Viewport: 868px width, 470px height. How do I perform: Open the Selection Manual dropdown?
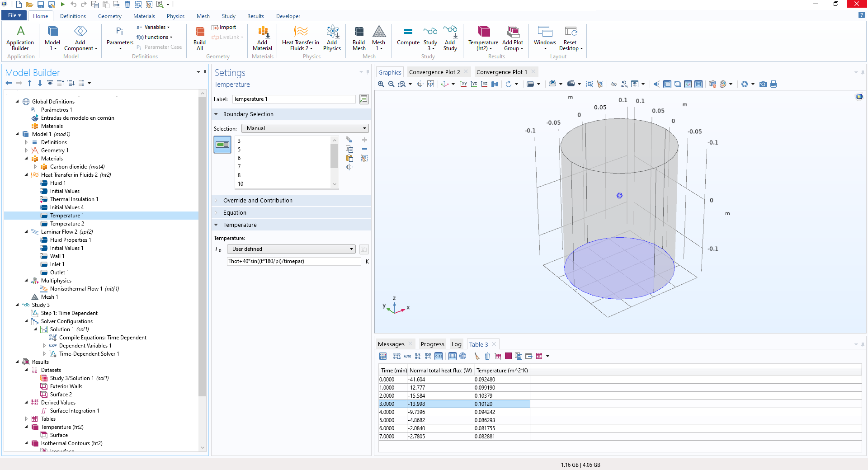pos(305,128)
